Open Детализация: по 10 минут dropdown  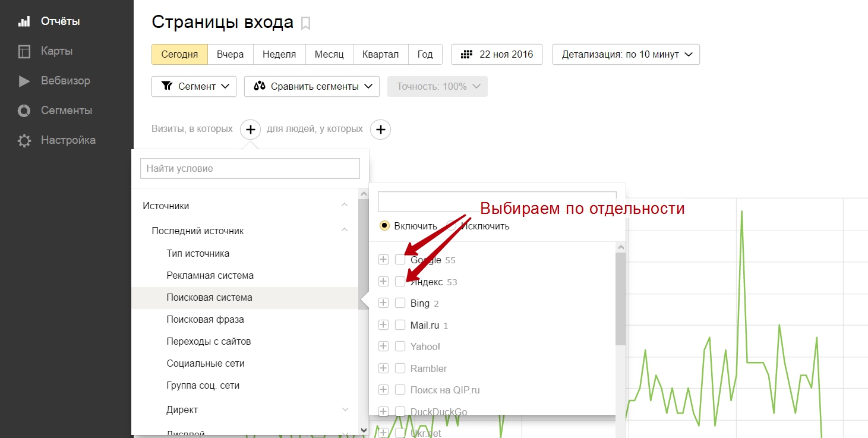click(x=626, y=54)
